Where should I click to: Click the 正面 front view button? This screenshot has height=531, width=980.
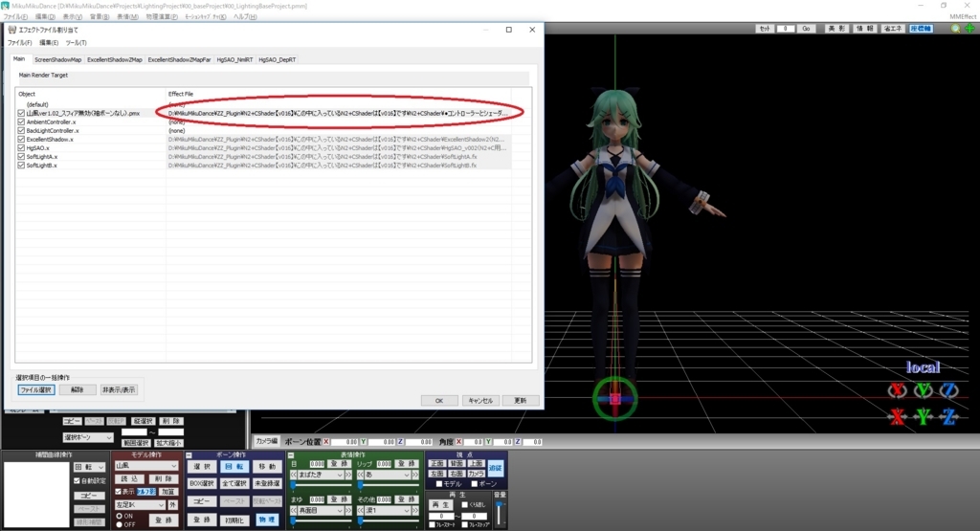click(x=436, y=463)
